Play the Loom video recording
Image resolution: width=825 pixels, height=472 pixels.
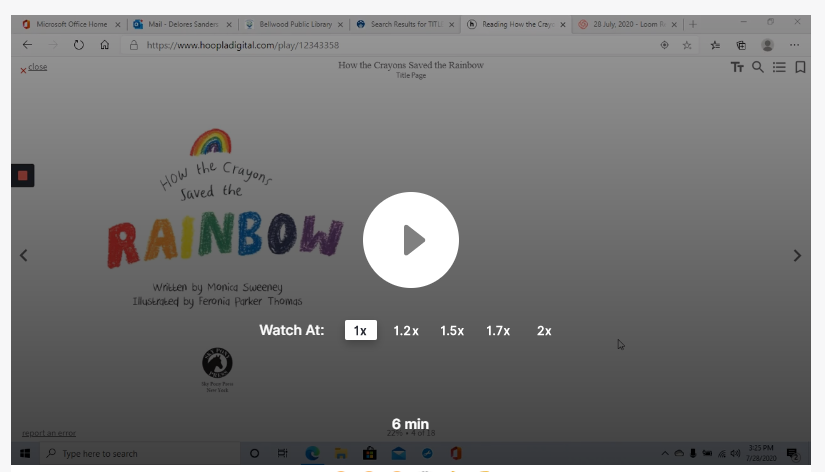click(x=410, y=240)
